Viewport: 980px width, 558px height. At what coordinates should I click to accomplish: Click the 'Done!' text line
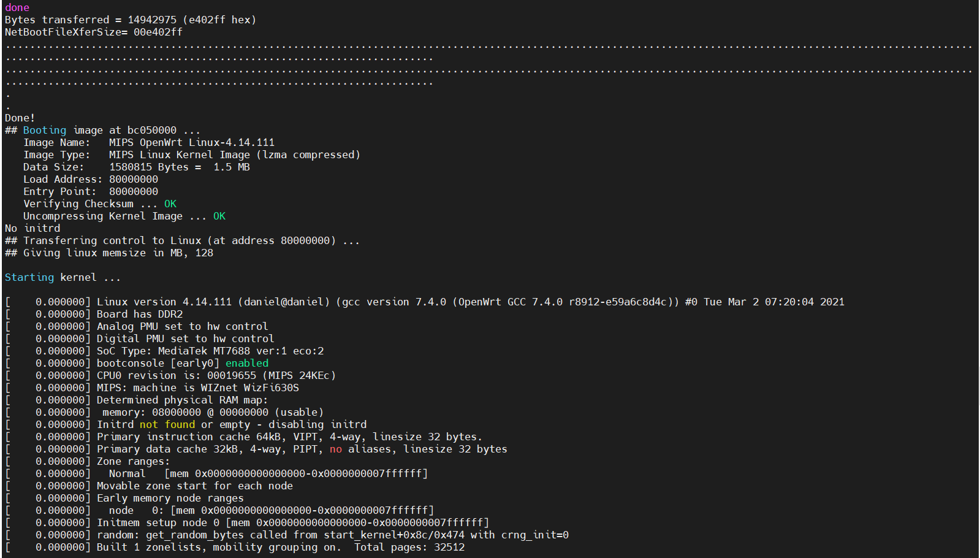click(x=20, y=118)
